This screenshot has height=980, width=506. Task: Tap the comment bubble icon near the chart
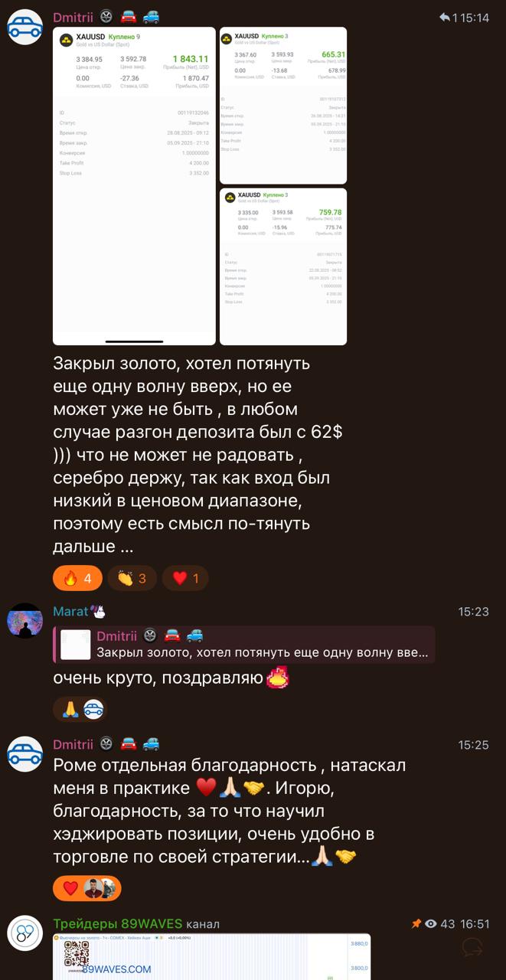pos(472,948)
